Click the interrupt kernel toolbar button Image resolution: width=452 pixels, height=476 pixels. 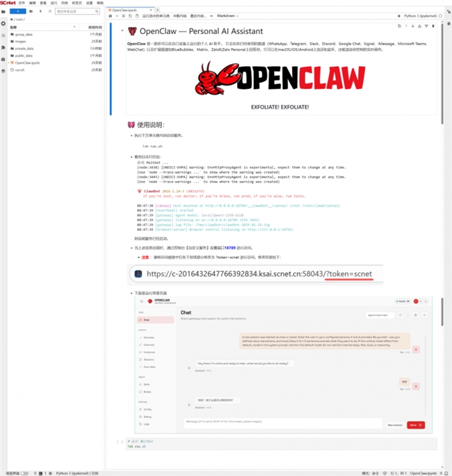(x=180, y=16)
